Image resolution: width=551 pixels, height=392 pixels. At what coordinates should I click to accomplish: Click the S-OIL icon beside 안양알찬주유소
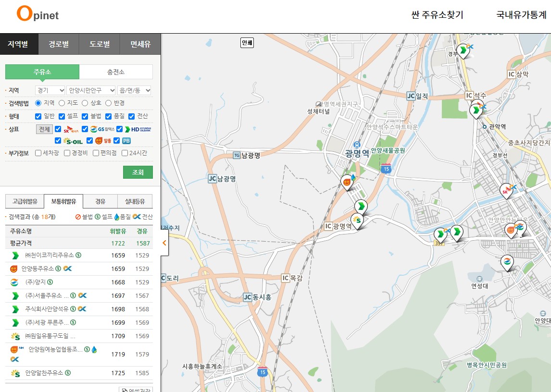(x=15, y=373)
